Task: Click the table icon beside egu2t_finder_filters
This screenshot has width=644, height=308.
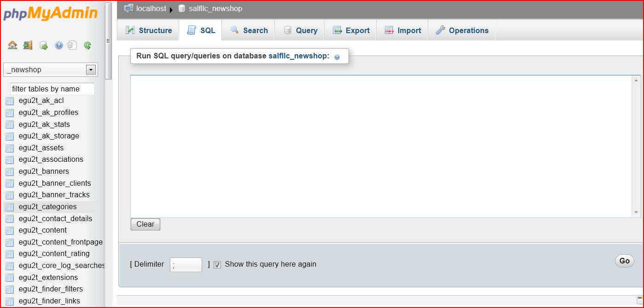Action: [x=10, y=289]
